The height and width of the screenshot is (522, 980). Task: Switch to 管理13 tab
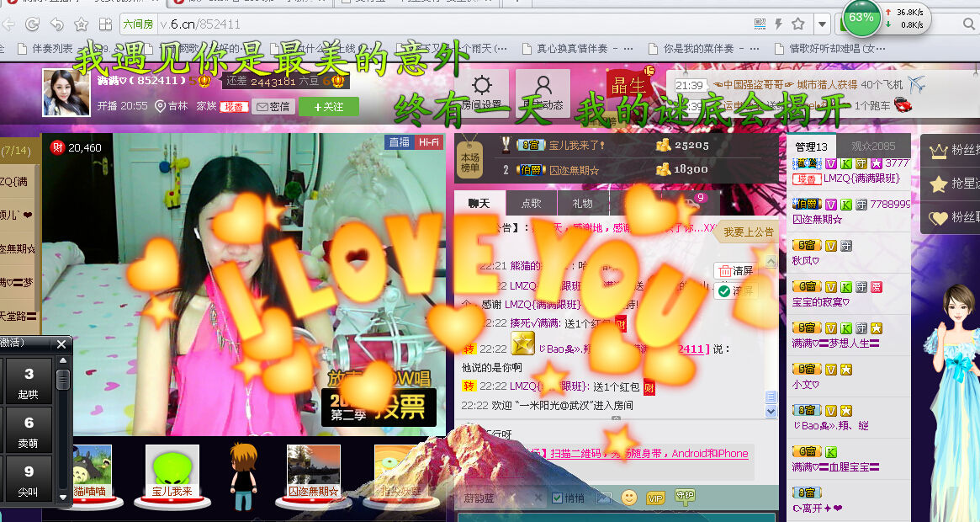point(811,147)
